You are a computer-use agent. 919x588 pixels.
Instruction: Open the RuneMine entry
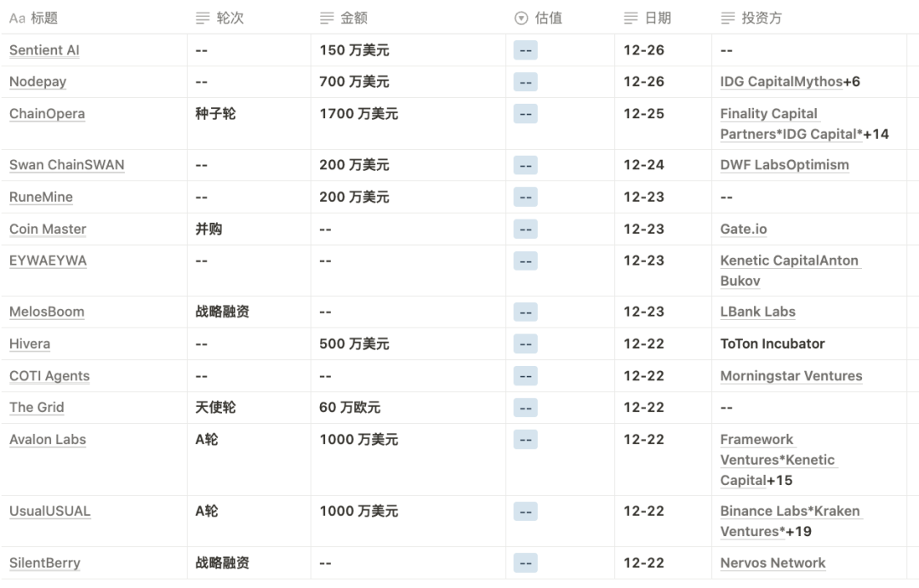click(x=41, y=197)
